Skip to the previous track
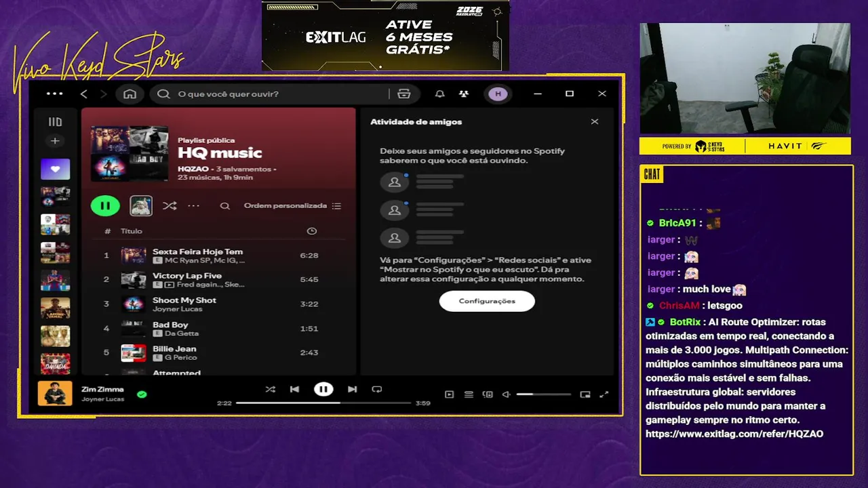Viewport: 868px width, 488px height. click(294, 389)
